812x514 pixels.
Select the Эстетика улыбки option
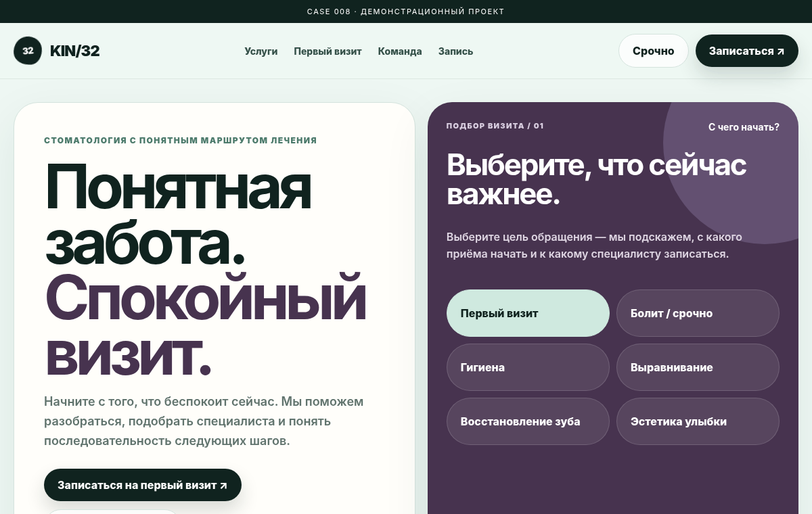(x=698, y=421)
